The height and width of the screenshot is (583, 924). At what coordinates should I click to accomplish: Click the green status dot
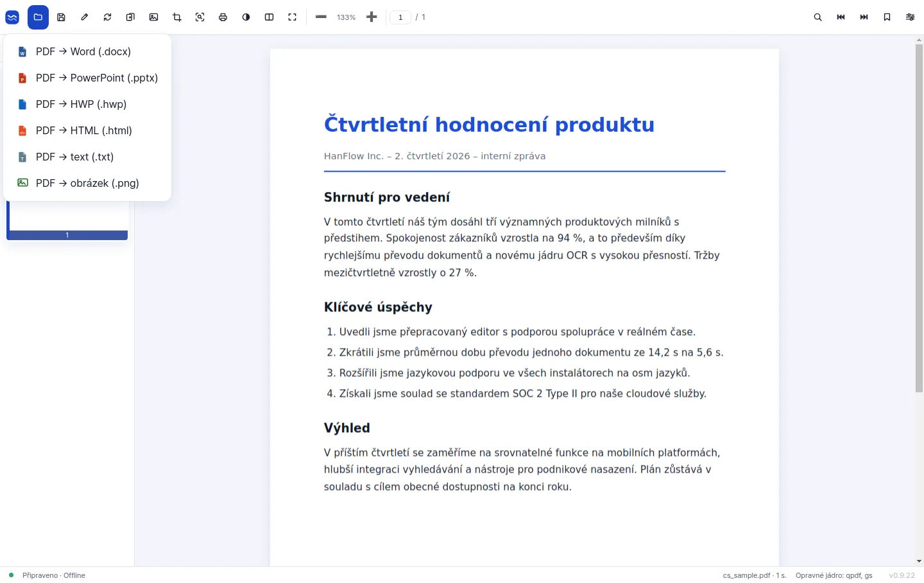click(11, 575)
